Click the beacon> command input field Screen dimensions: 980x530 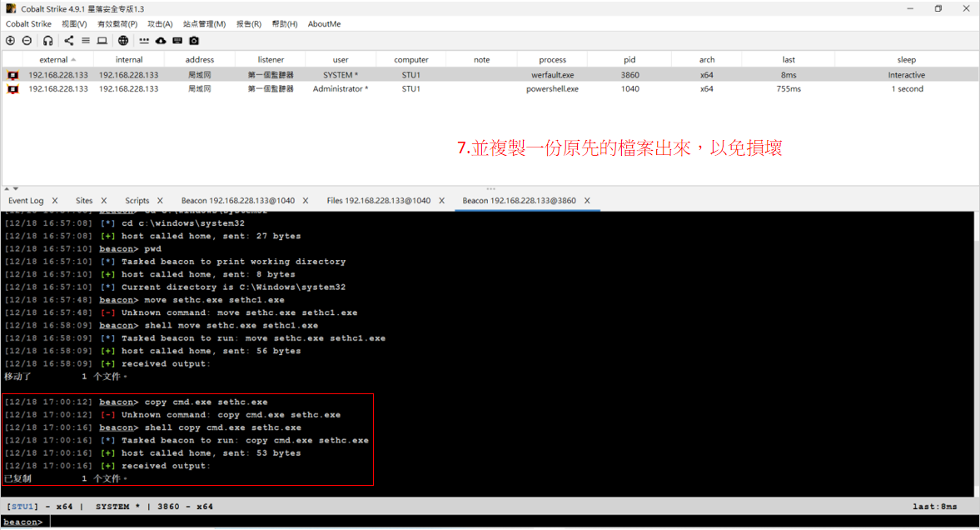(513, 522)
